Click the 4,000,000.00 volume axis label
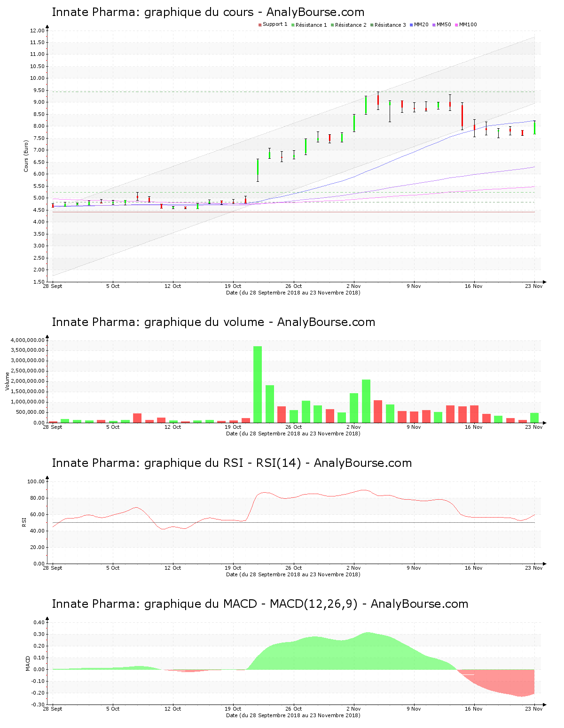Image resolution: width=564 pixels, height=728 pixels. click(27, 340)
